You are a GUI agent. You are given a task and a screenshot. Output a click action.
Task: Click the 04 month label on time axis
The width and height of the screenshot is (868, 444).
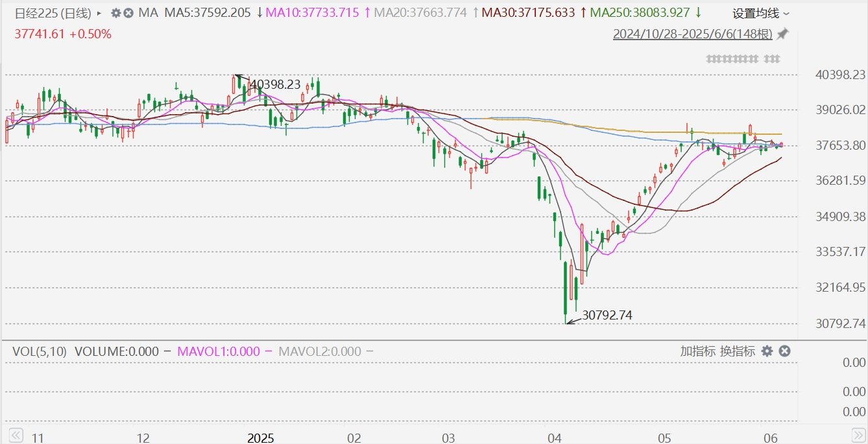point(554,438)
